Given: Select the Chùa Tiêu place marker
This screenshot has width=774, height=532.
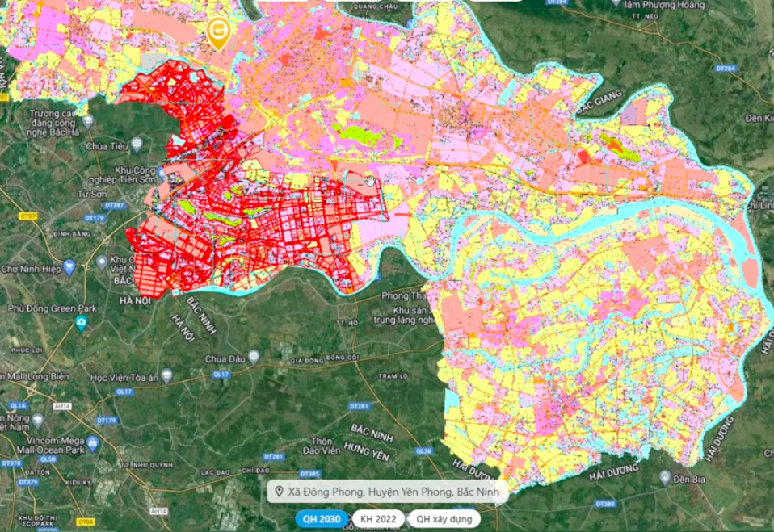Looking at the screenshot, I should [137, 144].
